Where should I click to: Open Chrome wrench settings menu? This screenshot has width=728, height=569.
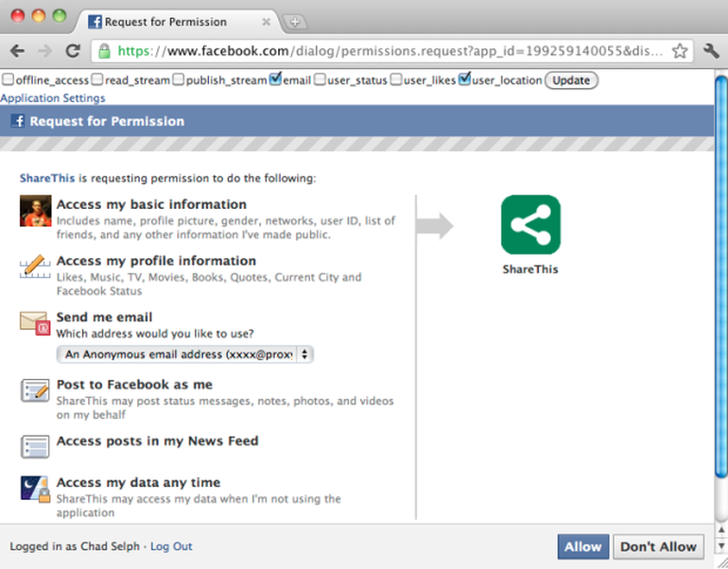click(x=711, y=51)
